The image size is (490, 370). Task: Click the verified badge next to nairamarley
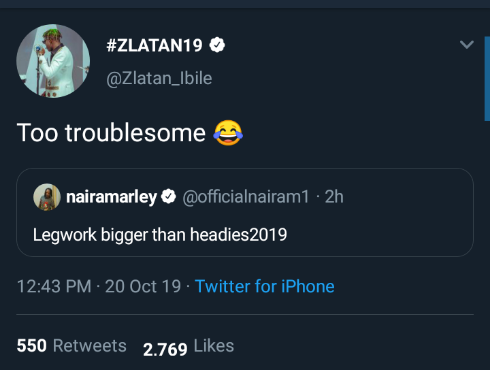pyautogui.click(x=168, y=196)
